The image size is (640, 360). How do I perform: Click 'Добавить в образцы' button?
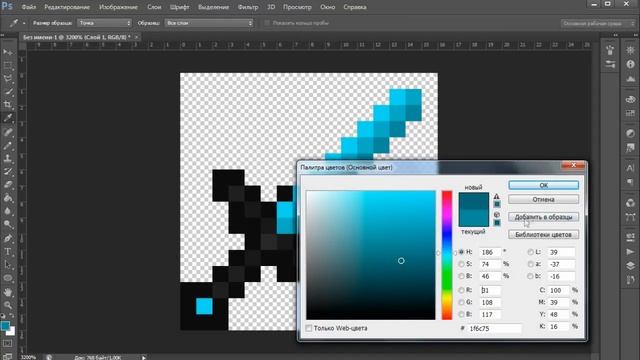pos(543,217)
